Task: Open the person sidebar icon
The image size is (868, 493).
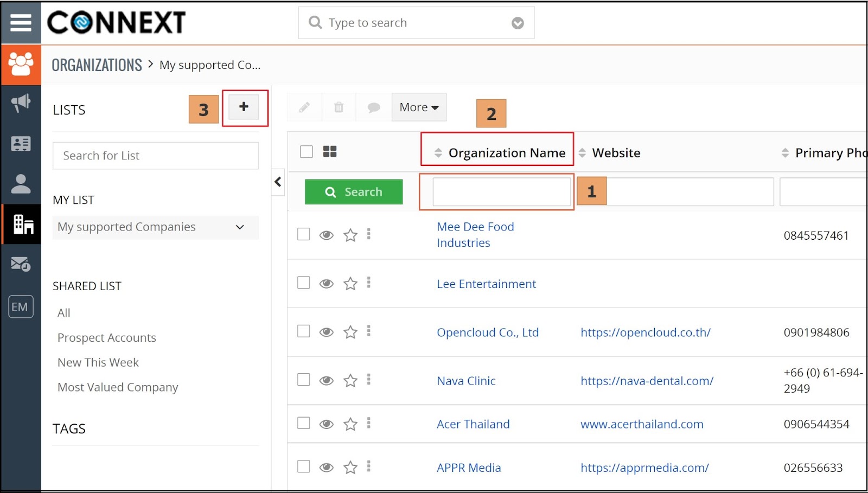Action: point(21,184)
